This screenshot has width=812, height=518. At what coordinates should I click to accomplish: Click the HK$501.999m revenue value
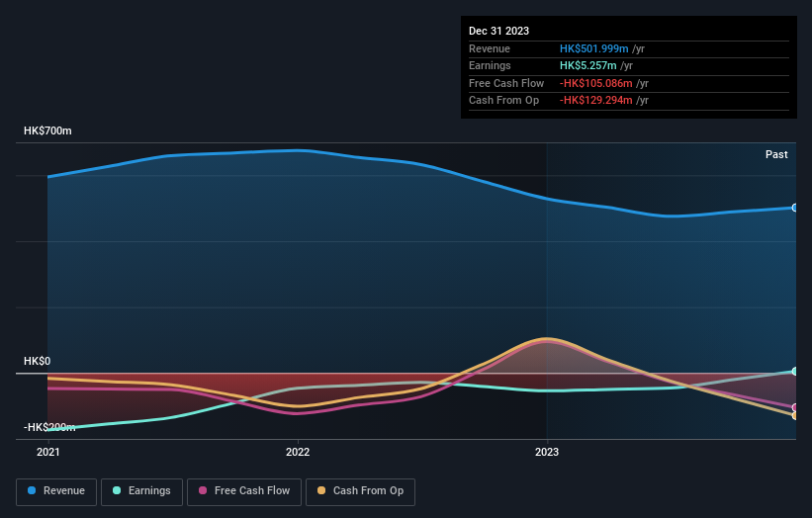(x=594, y=48)
